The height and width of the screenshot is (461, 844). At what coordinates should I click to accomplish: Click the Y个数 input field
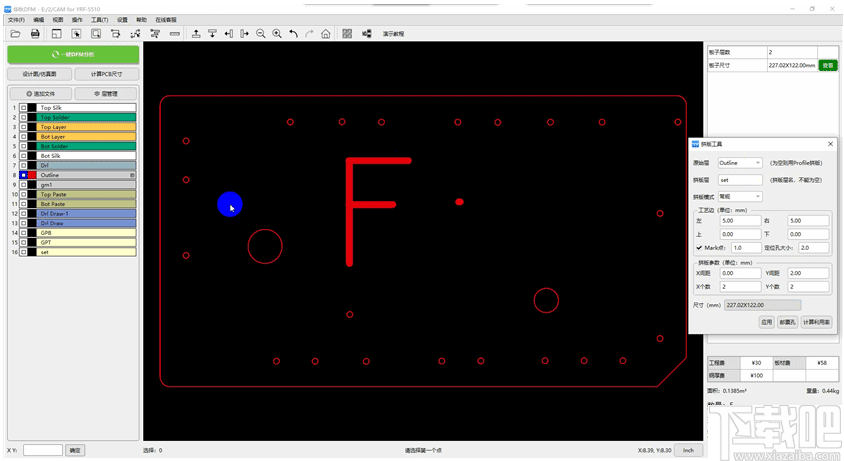[x=808, y=287]
